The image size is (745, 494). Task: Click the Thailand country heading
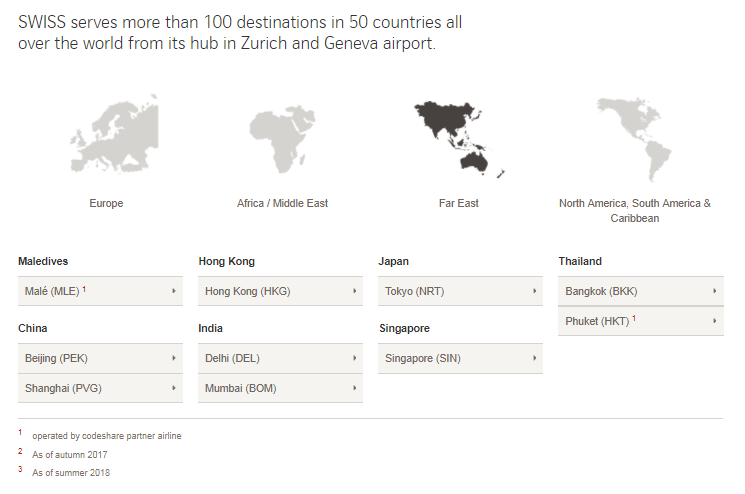(580, 261)
